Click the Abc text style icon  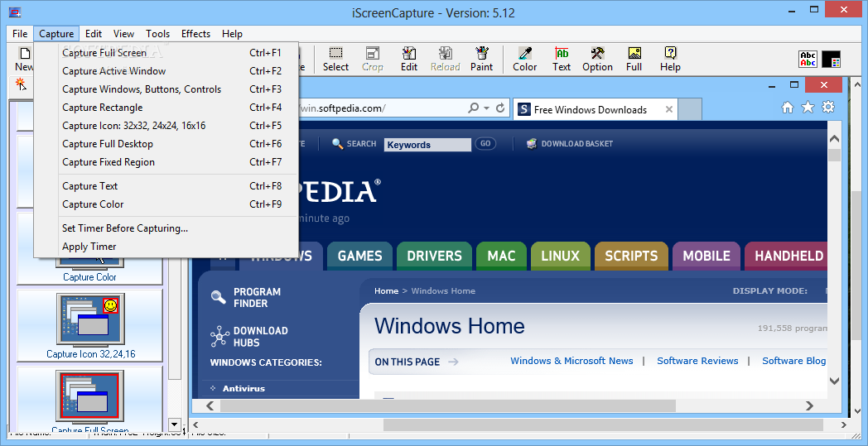[x=808, y=60]
